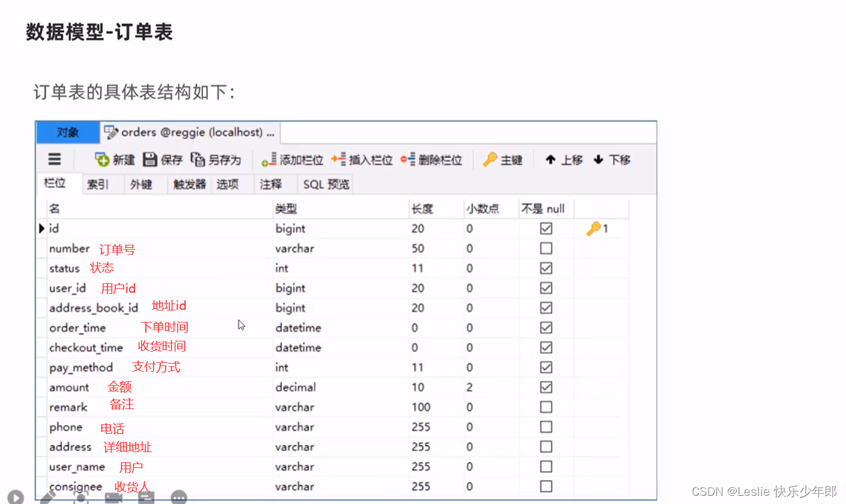846x504 pixels.
Task: Toggle the not null checkbox for user_id
Action: pyautogui.click(x=546, y=288)
